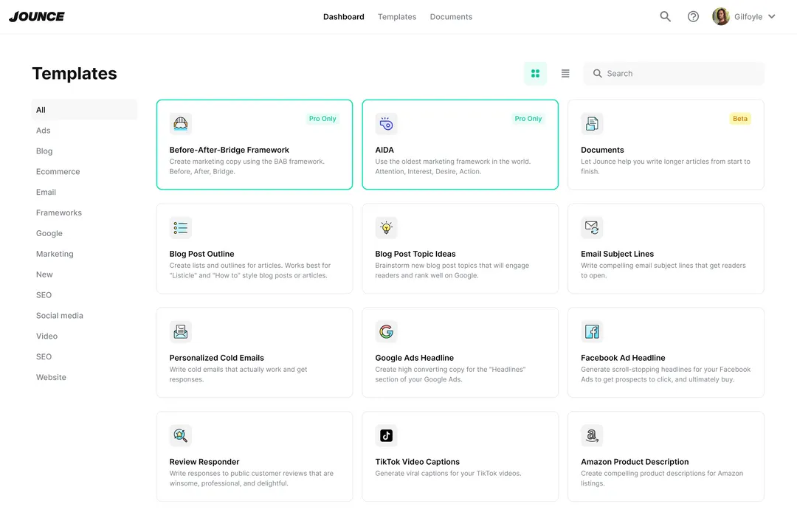The width and height of the screenshot is (797, 532).
Task: Click the Review Responder magnifier icon
Action: 181,435
